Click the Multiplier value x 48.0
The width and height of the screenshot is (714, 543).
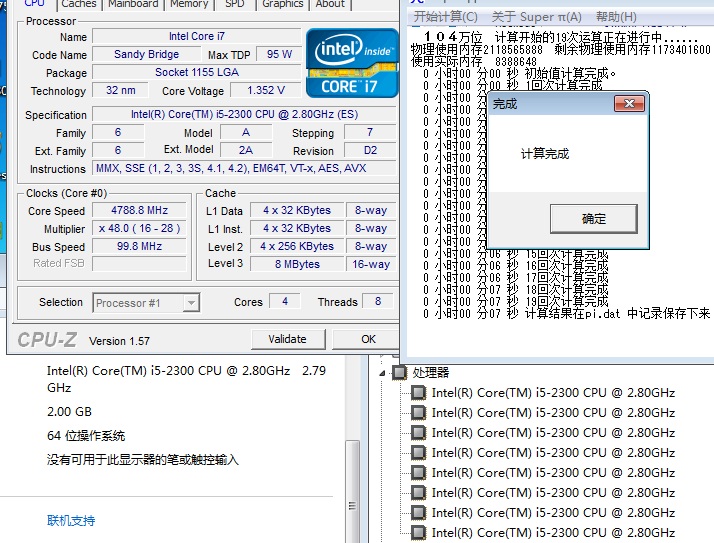tap(139, 228)
